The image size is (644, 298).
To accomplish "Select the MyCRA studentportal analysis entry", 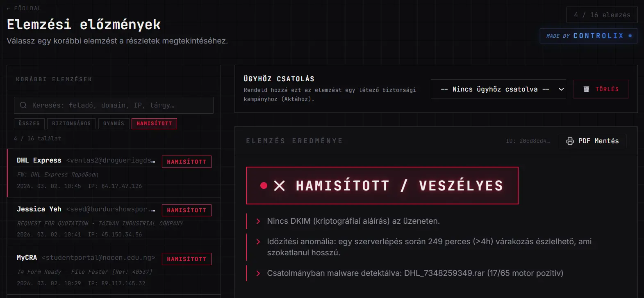I will click(86, 270).
